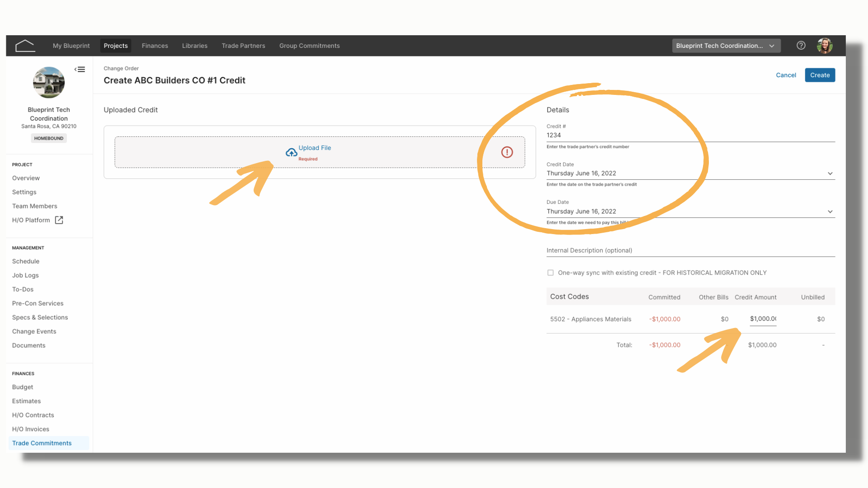Open H/O Platform external link icon
The image size is (868, 488).
tap(59, 220)
